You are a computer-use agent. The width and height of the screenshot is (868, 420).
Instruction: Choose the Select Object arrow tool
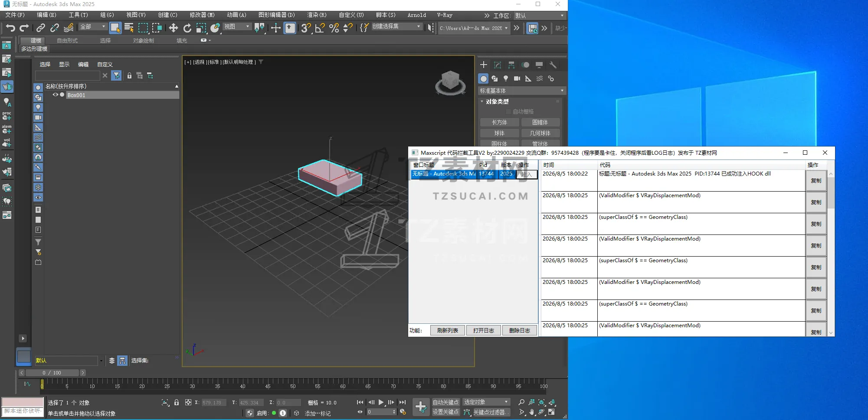[115, 28]
